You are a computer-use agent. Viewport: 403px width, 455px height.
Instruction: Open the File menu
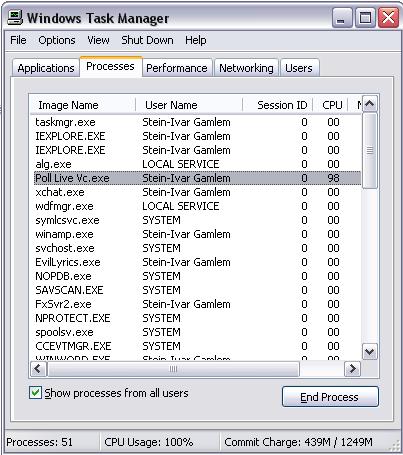pyautogui.click(x=18, y=40)
